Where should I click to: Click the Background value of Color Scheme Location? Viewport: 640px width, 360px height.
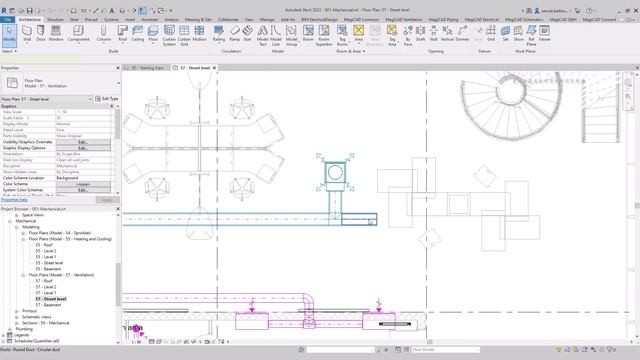[x=83, y=178]
